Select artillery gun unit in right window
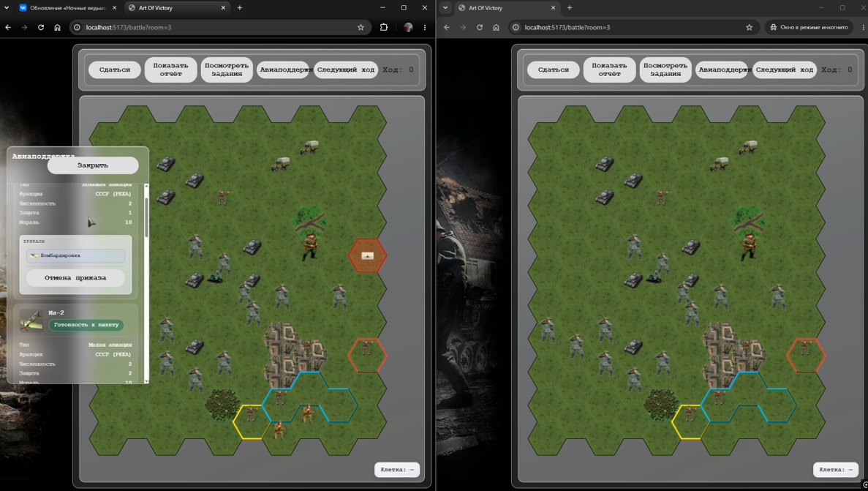 tap(653, 278)
